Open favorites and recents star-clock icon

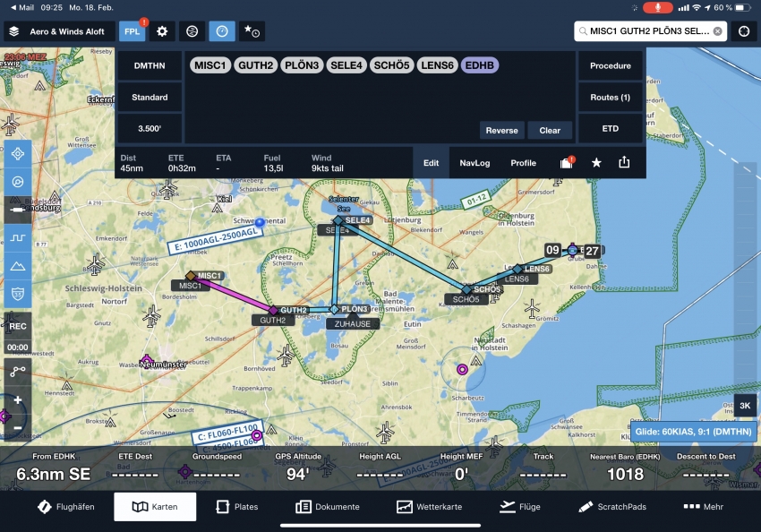coord(252,31)
